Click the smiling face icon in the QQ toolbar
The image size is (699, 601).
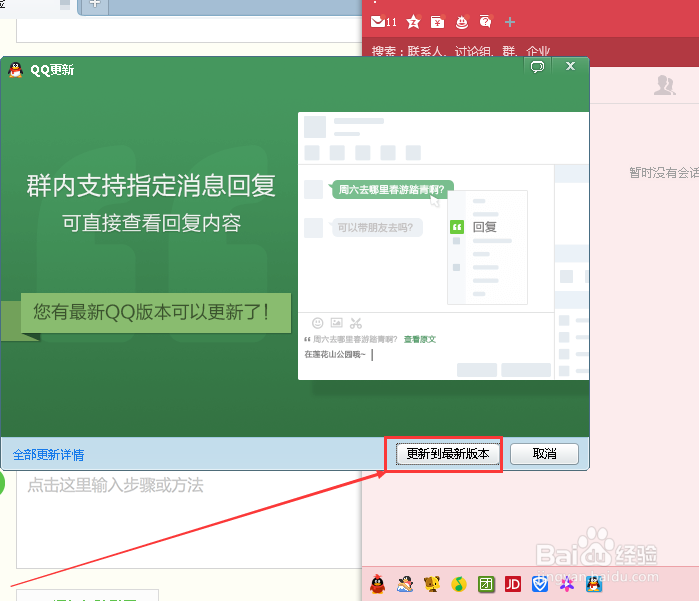point(462,21)
